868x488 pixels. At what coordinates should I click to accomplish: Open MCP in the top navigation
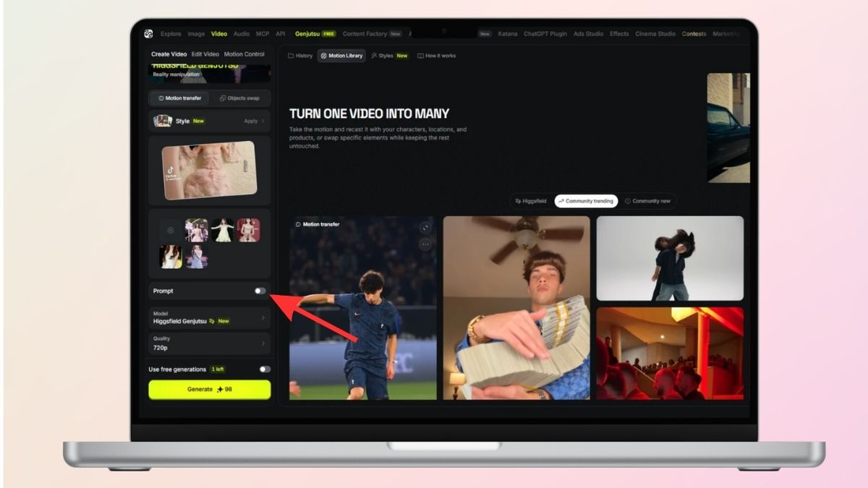(263, 34)
